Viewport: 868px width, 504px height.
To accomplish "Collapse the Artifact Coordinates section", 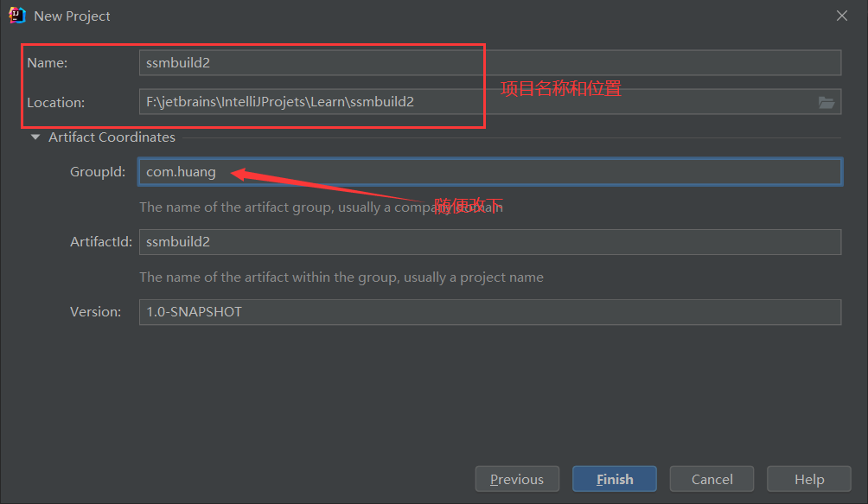I will [35, 137].
